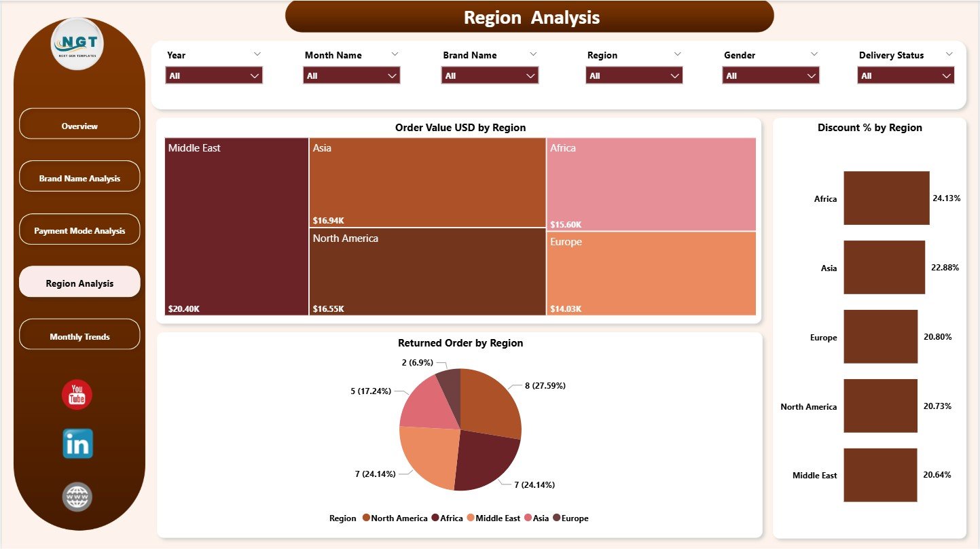This screenshot has height=549, width=980.
Task: Open Brand Name Analysis page
Action: click(x=79, y=177)
